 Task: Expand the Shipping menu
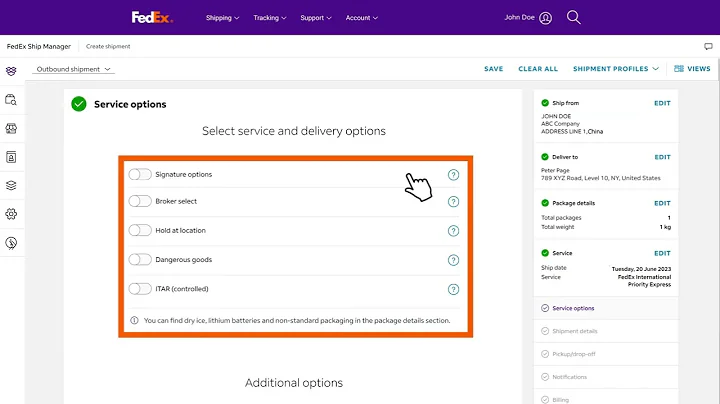(x=222, y=18)
